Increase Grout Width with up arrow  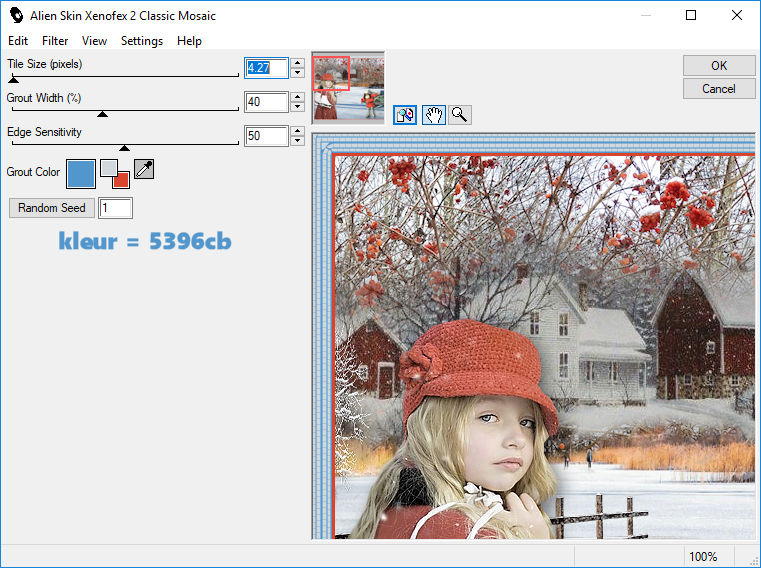(297, 97)
